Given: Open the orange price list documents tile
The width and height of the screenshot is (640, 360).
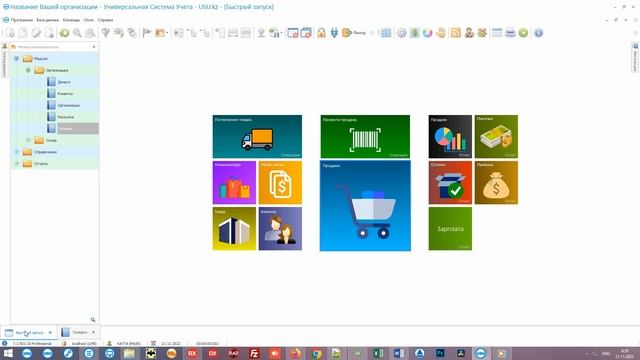Looking at the screenshot, I should point(280,182).
